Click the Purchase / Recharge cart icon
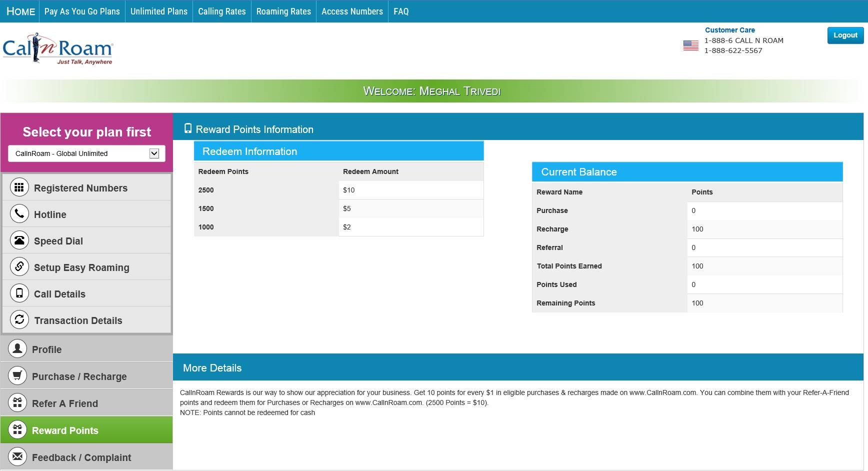The image size is (868, 471). tap(17, 375)
